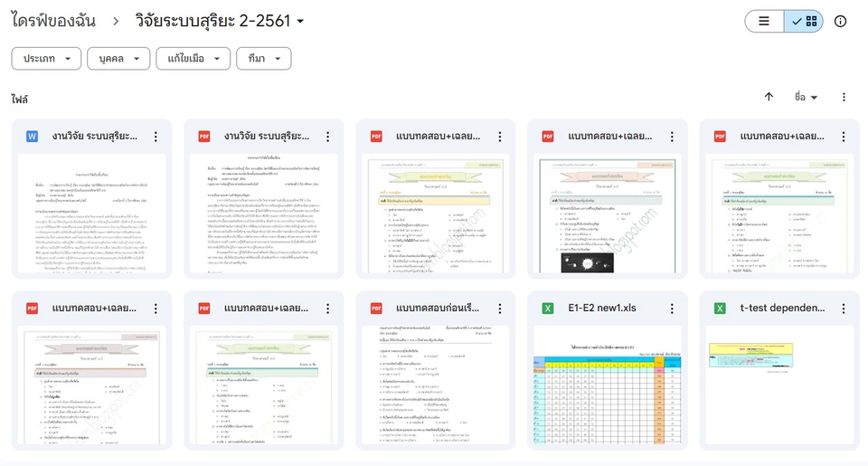The image size is (868, 466).
Task: Select the PDF file งานวิจัย ระบบสุริยะ name
Action: tap(267, 137)
